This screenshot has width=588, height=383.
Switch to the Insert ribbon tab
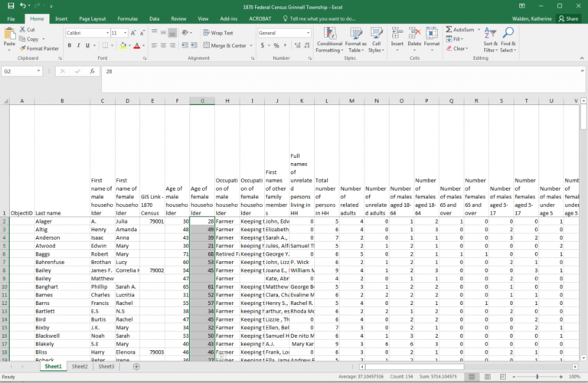[61, 18]
